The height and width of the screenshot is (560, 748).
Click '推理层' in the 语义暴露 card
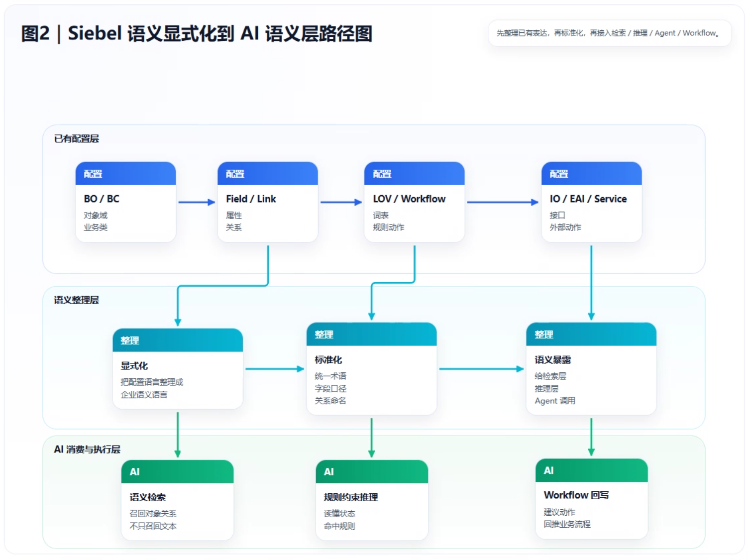coord(546,388)
